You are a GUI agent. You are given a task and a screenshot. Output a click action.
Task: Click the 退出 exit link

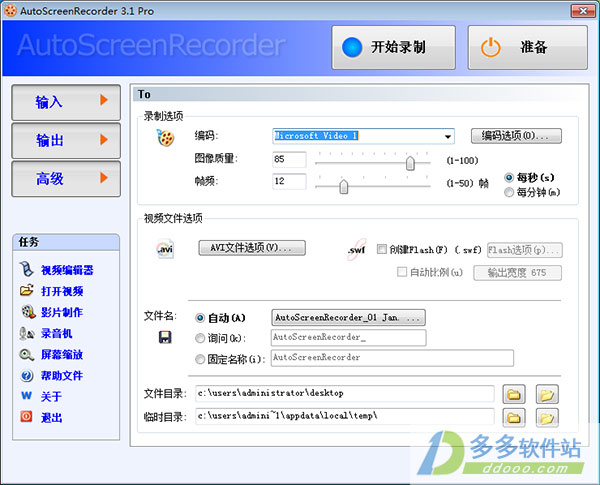51,418
